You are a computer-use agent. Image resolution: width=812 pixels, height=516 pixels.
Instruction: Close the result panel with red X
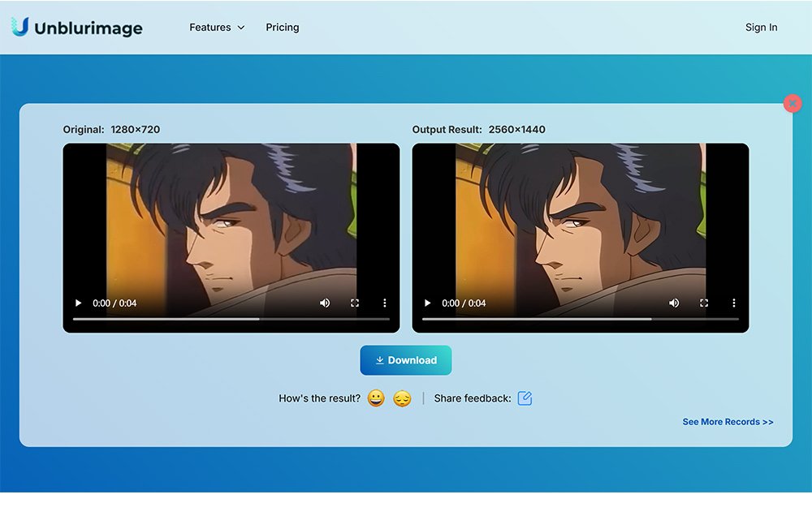(793, 104)
